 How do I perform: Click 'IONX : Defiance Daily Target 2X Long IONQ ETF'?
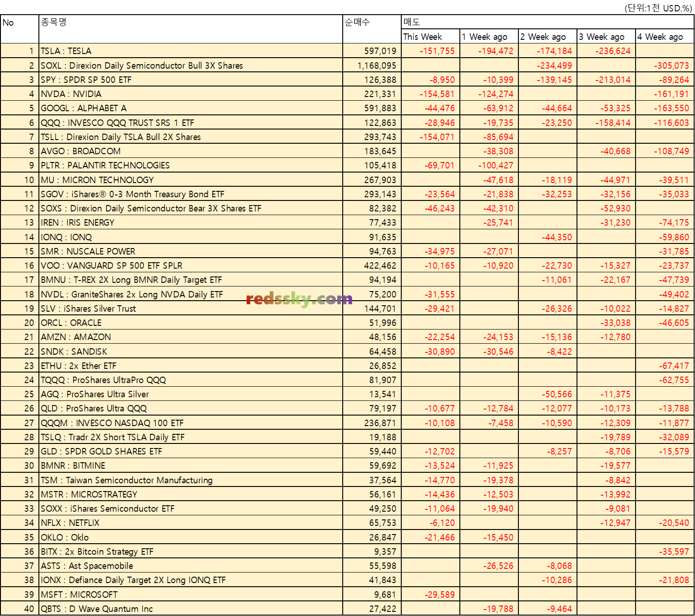(x=191, y=580)
